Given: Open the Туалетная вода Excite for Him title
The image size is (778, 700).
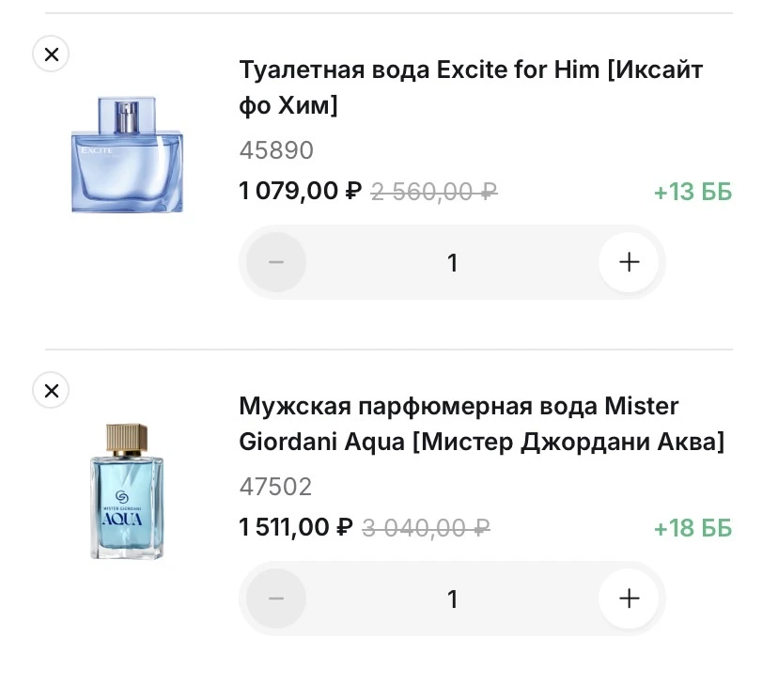Looking at the screenshot, I should pyautogui.click(x=470, y=87).
